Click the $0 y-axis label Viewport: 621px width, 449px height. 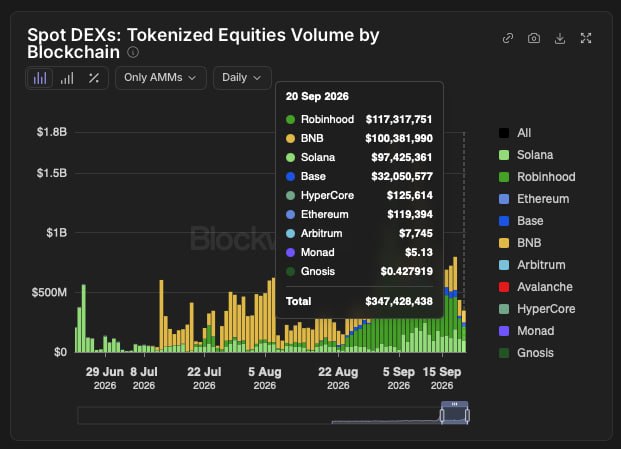60,352
